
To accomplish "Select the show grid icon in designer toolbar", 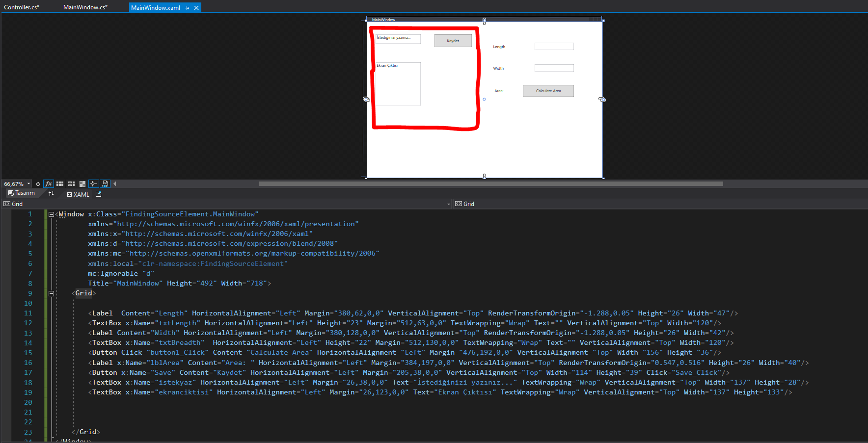I will [60, 183].
